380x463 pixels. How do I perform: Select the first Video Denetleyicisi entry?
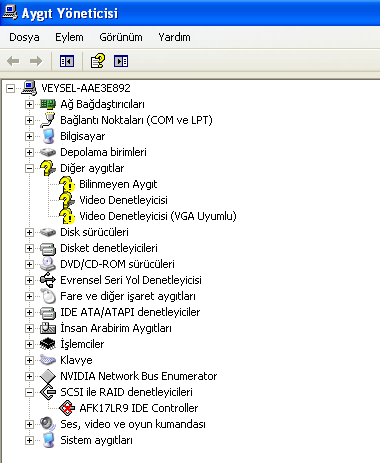coord(123,200)
